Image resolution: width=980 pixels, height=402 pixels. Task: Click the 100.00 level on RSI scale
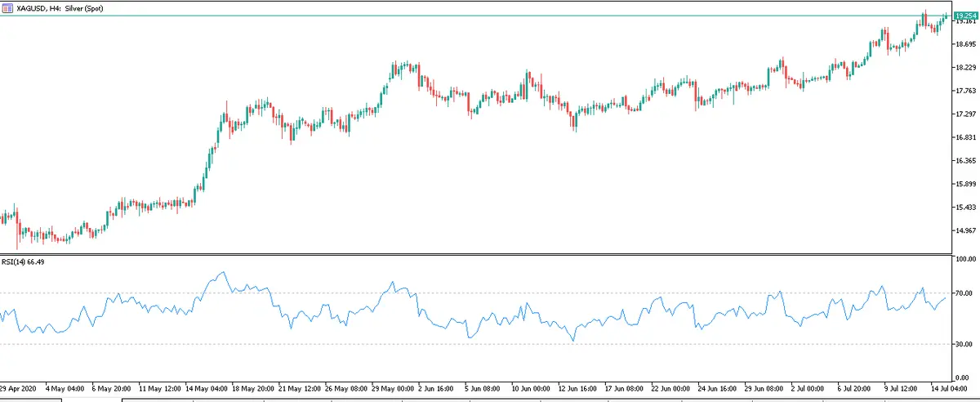965,259
